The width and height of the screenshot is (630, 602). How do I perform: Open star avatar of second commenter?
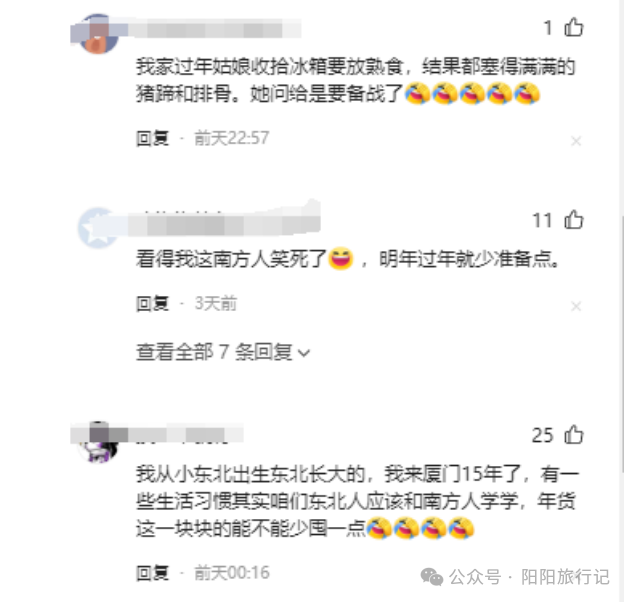pos(98,228)
